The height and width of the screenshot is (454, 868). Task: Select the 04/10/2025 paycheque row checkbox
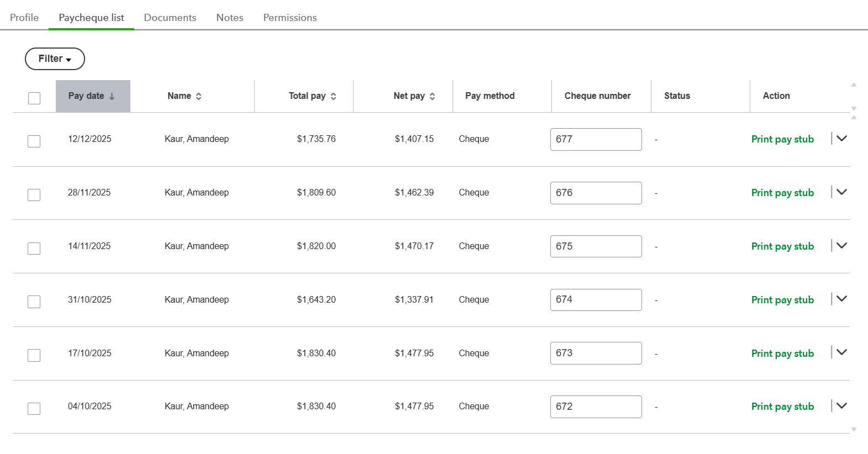34,409
